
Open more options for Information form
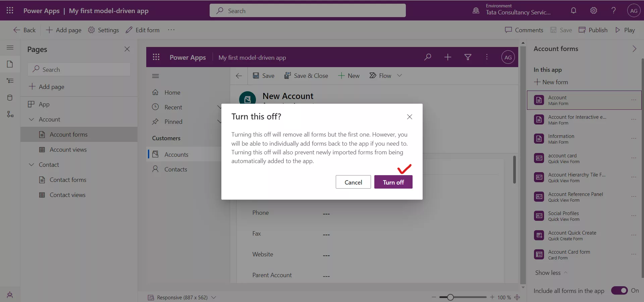click(634, 139)
